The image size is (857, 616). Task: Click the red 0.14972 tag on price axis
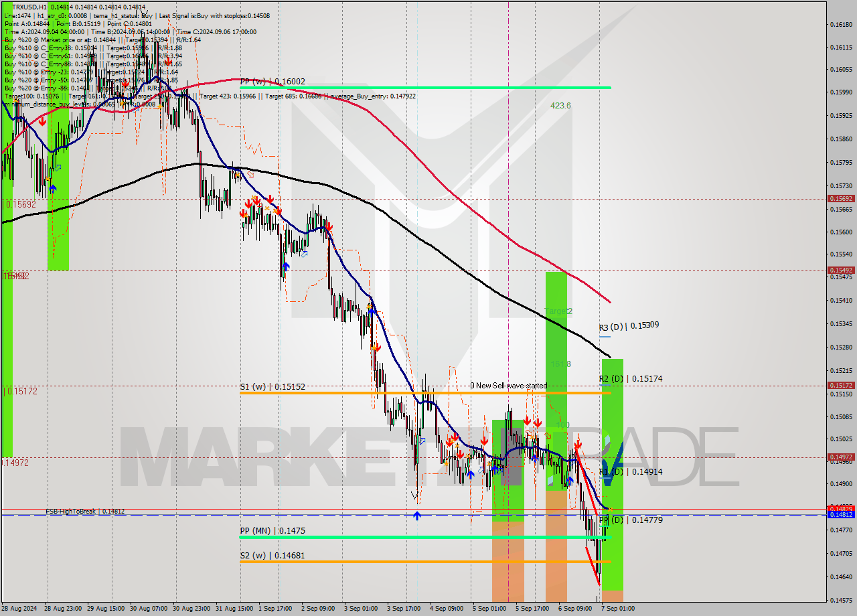841,457
